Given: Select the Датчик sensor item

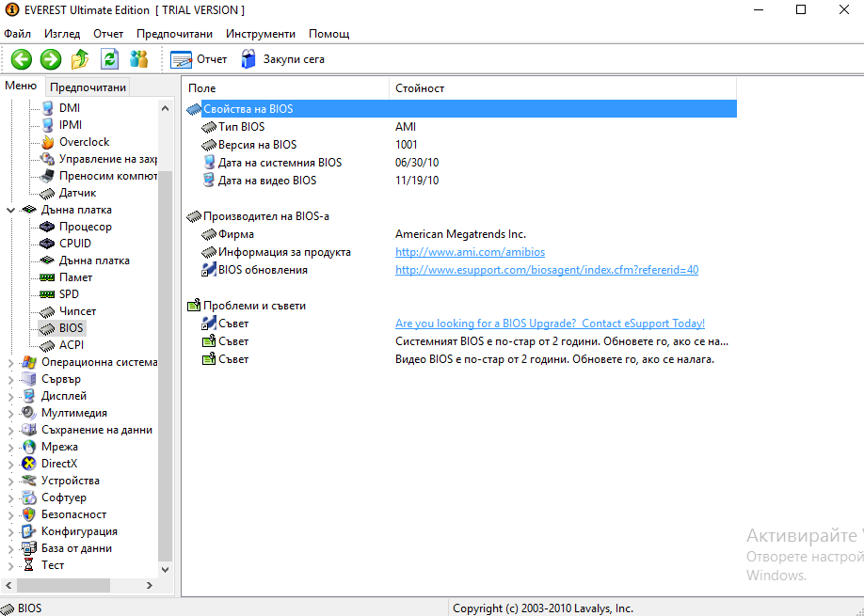Looking at the screenshot, I should [x=78, y=193].
